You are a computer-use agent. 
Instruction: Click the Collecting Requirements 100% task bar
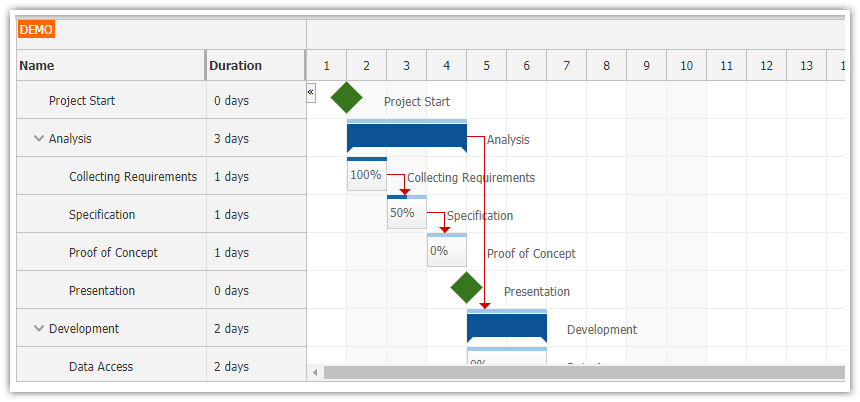(367, 176)
